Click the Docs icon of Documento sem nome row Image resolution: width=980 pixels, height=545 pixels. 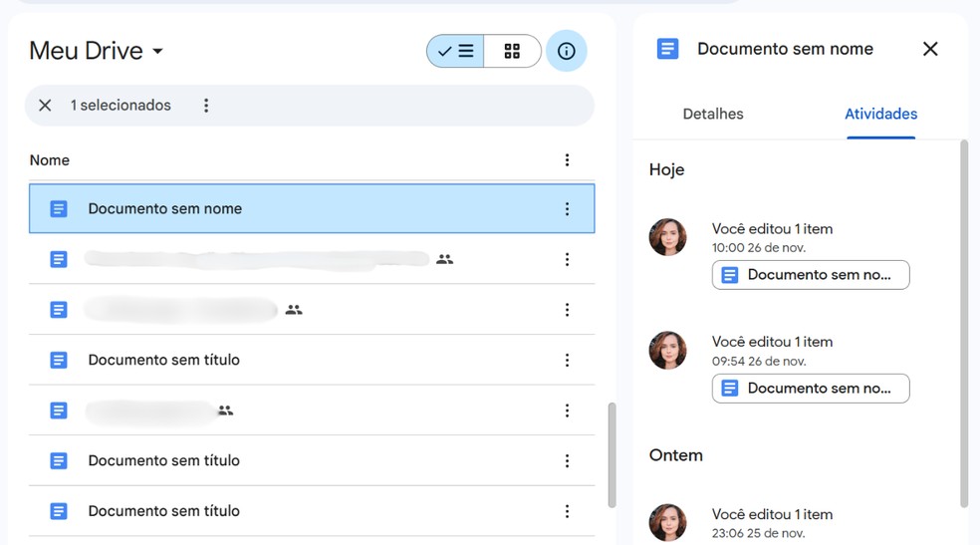pos(59,209)
